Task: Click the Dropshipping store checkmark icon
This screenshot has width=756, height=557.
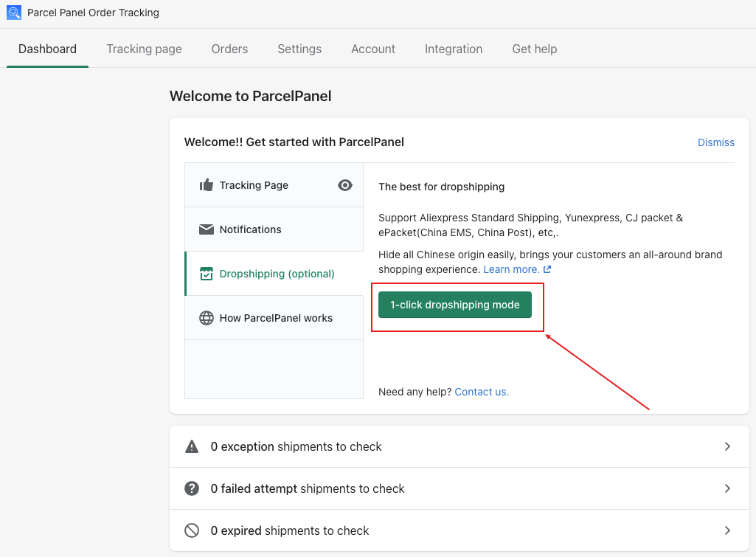Action: (x=207, y=274)
